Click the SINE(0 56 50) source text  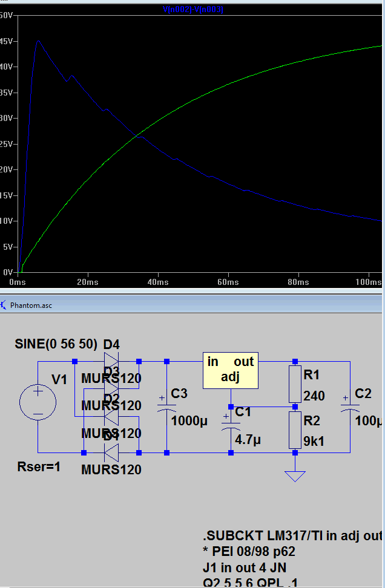pos(56,344)
